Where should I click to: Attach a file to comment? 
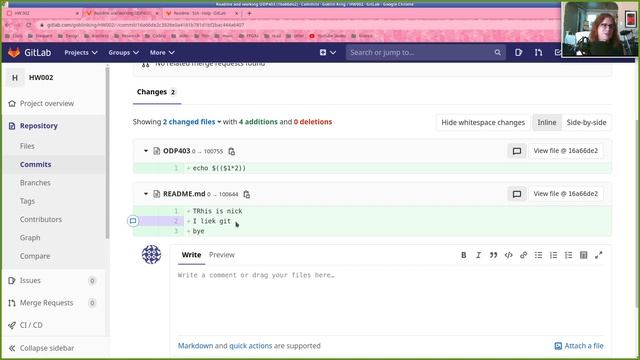579,346
